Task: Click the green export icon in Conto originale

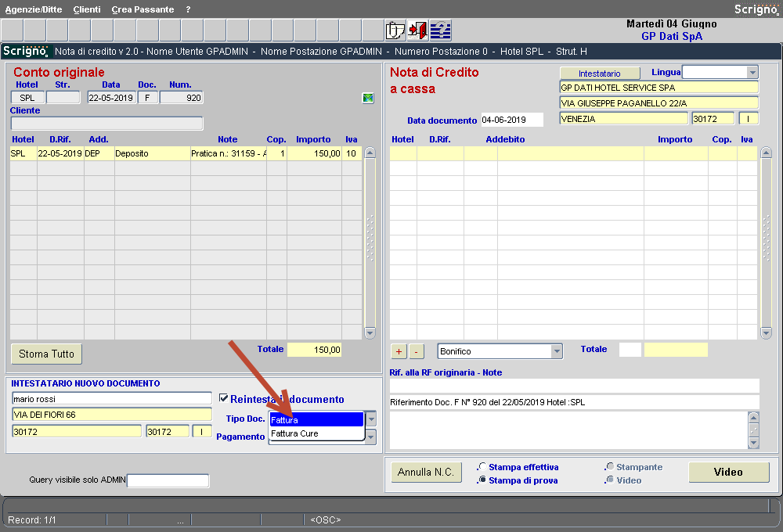Action: pyautogui.click(x=367, y=99)
